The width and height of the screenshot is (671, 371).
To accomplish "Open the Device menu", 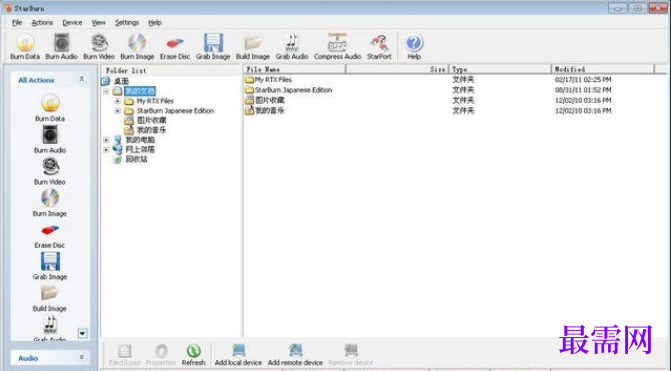I will [72, 23].
